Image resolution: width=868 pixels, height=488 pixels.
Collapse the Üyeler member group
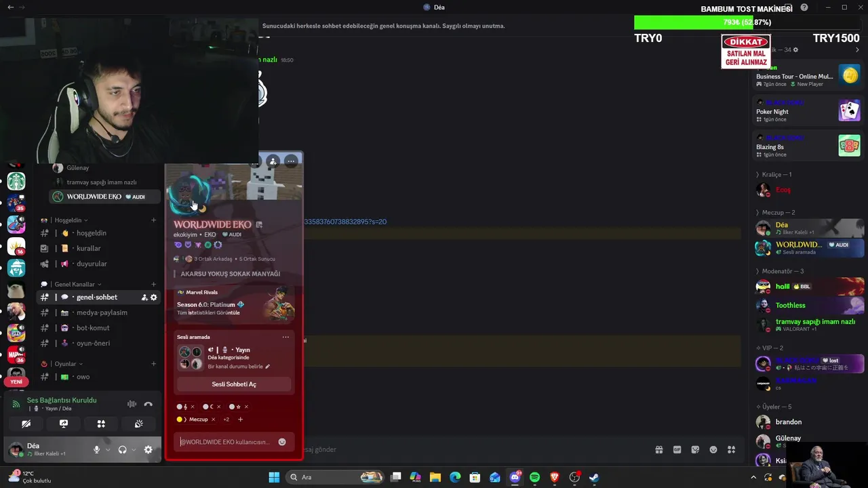click(773, 407)
